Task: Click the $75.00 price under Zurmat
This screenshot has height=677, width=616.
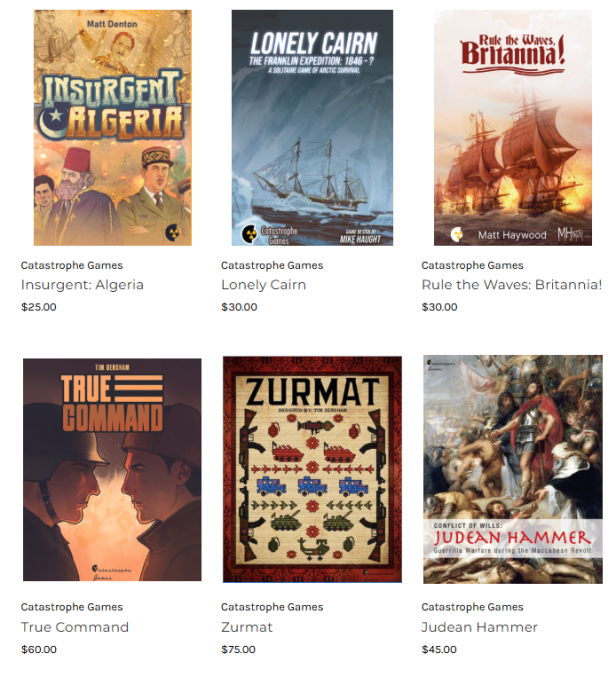Action: (238, 649)
